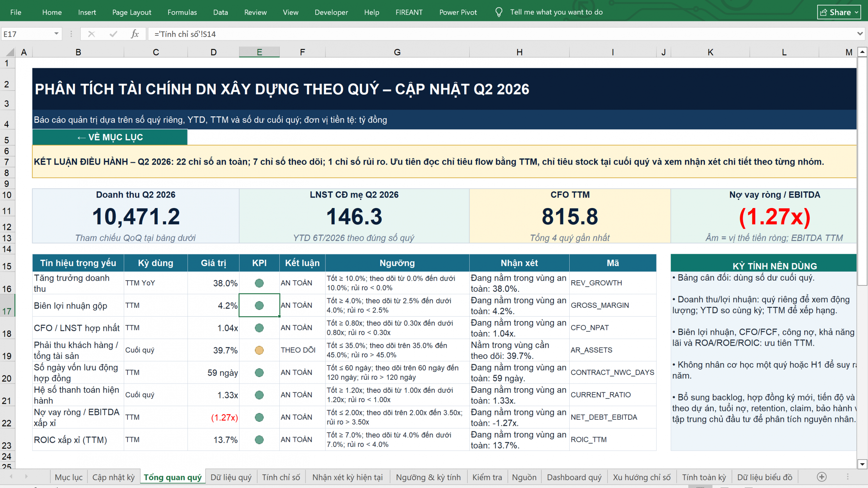Open the View tab
Viewport: 868px width, 488px height.
(291, 12)
